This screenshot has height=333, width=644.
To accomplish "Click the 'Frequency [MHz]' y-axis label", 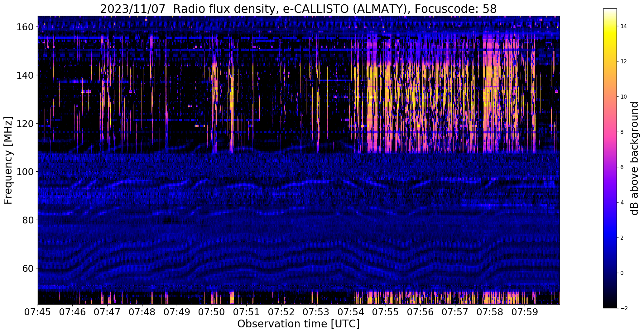I will click(8, 160).
